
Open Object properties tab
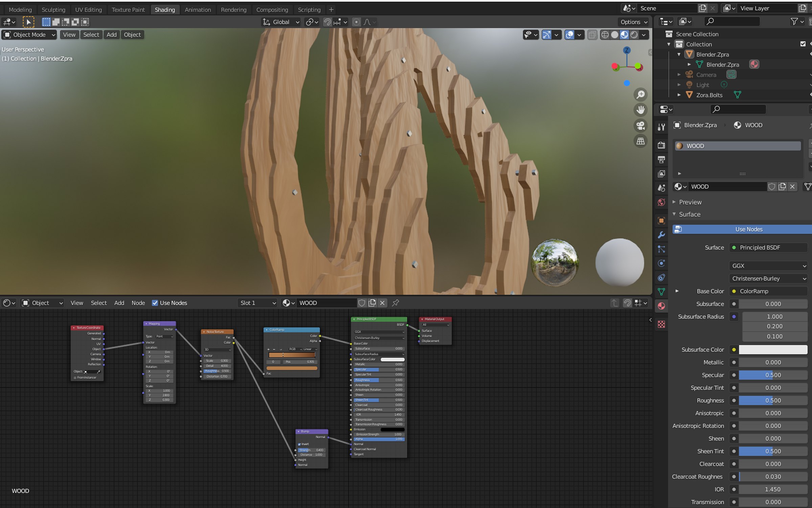click(x=661, y=220)
